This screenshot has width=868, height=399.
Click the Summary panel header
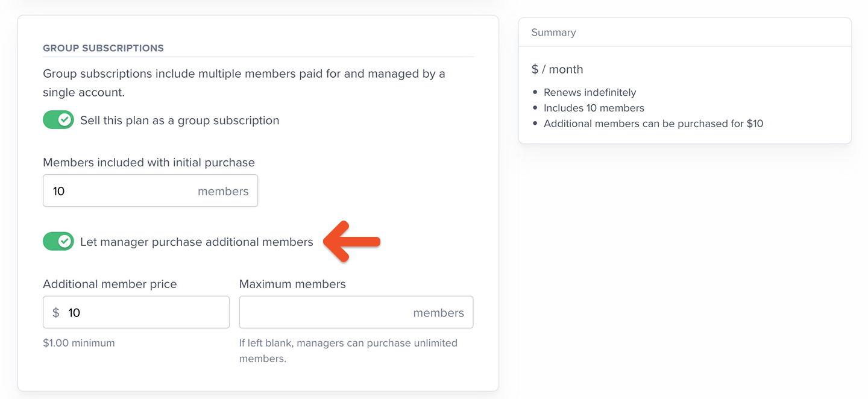[553, 33]
